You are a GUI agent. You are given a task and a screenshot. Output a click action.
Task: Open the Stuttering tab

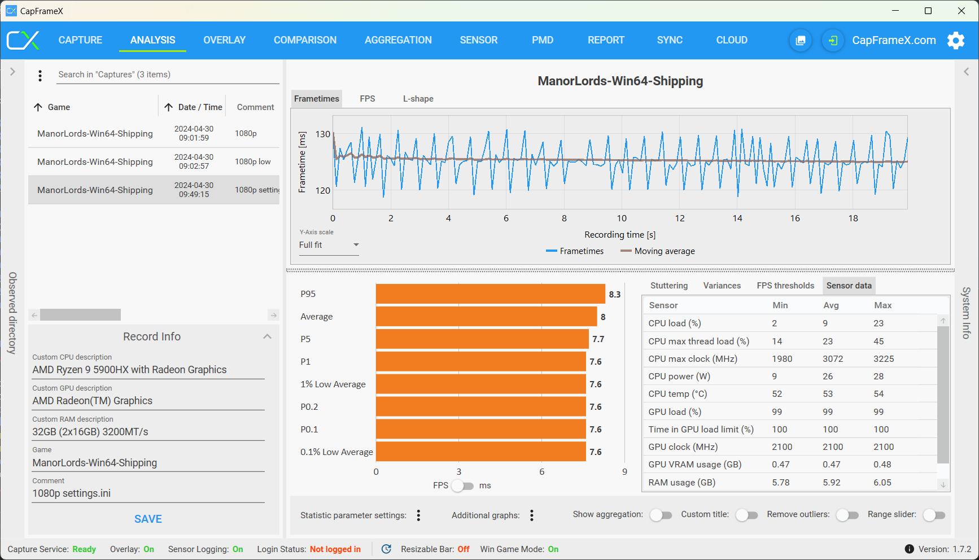tap(669, 286)
